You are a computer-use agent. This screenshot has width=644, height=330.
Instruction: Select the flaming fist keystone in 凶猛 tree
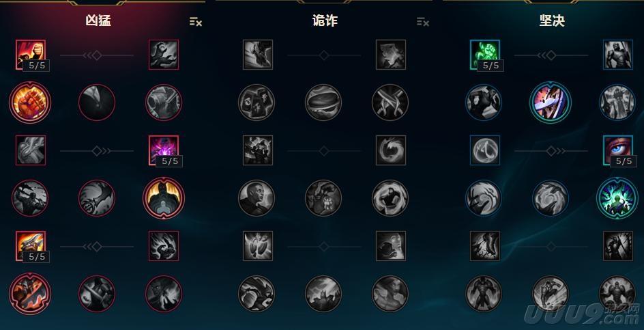[30, 102]
